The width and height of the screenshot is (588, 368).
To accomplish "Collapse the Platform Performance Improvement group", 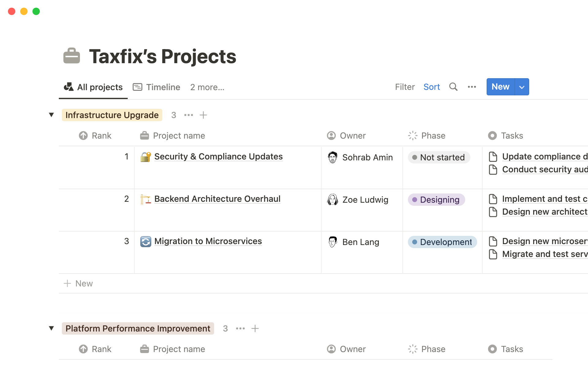I will click(x=51, y=328).
